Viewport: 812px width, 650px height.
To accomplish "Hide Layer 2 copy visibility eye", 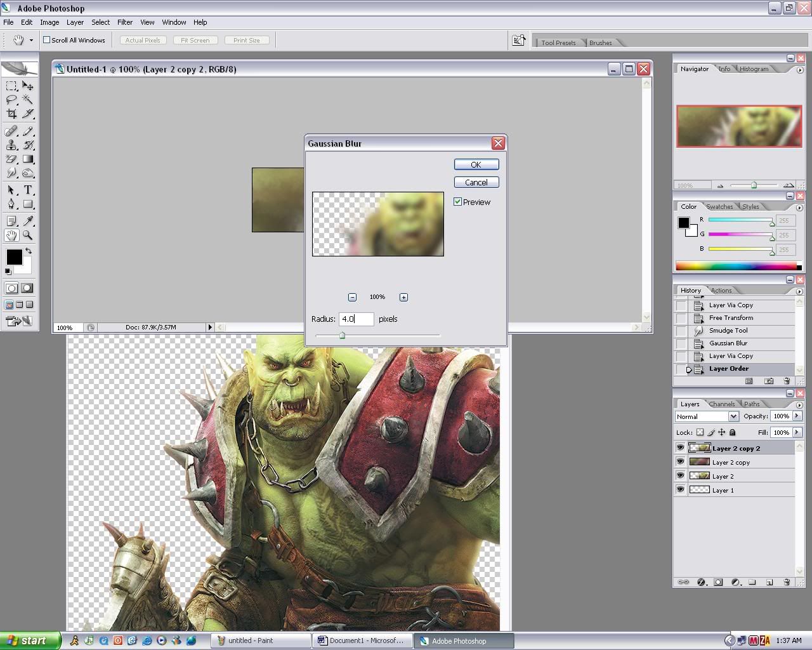I will [x=680, y=462].
